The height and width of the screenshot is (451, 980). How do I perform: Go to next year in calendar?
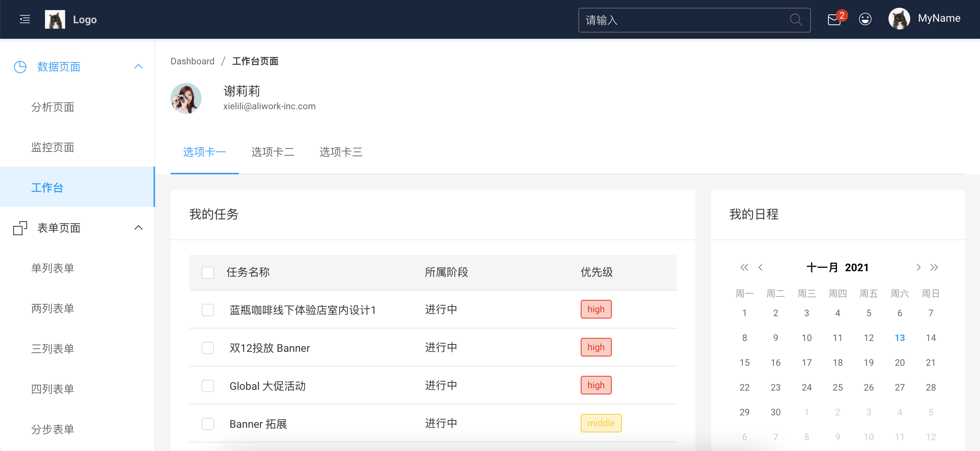click(934, 267)
